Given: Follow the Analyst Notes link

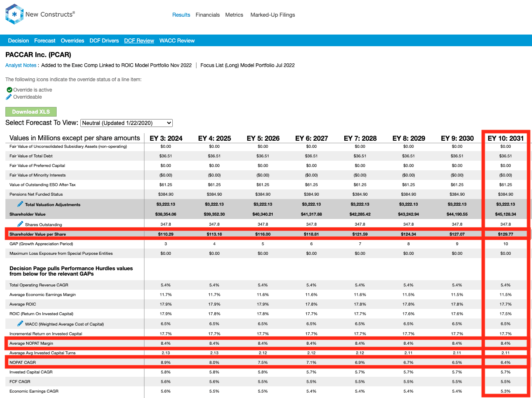Looking at the screenshot, I should pos(21,65).
